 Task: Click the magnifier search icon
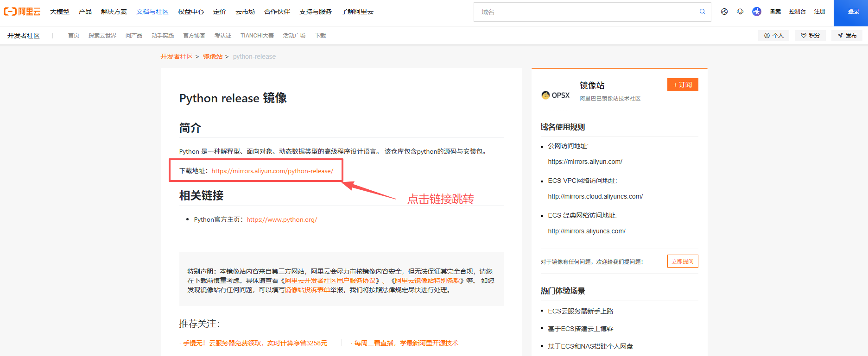(702, 12)
